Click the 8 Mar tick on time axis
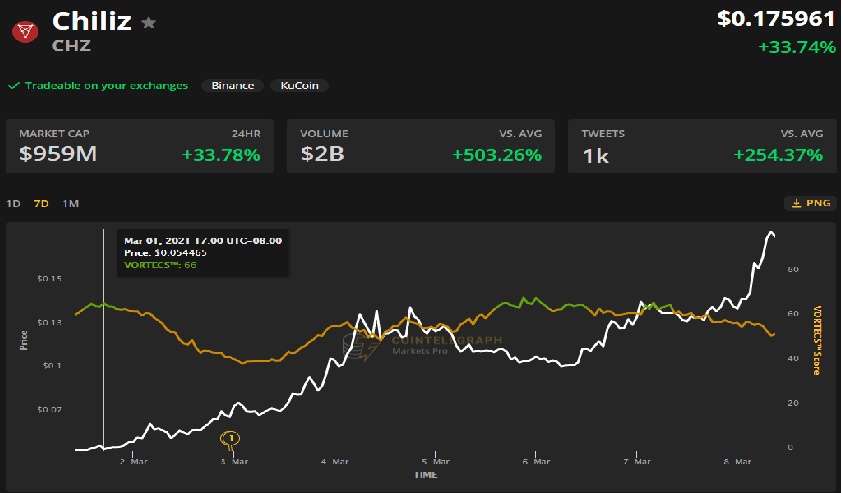843x493 pixels. tap(738, 461)
